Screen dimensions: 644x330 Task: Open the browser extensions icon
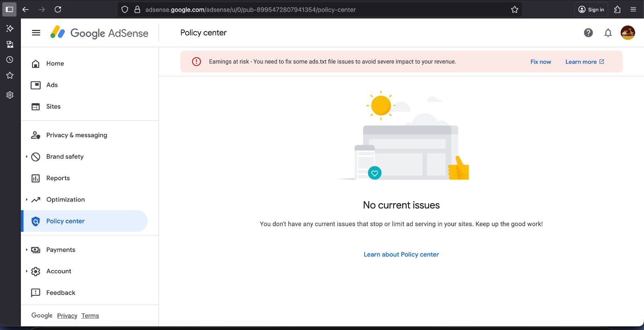pos(617,10)
